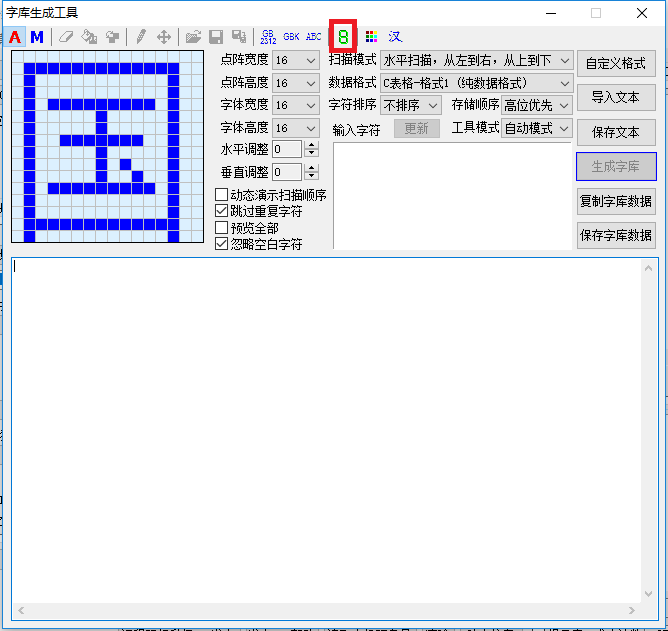This screenshot has width=668, height=631.
Task: Load the GB2312 character set
Action: (x=268, y=37)
